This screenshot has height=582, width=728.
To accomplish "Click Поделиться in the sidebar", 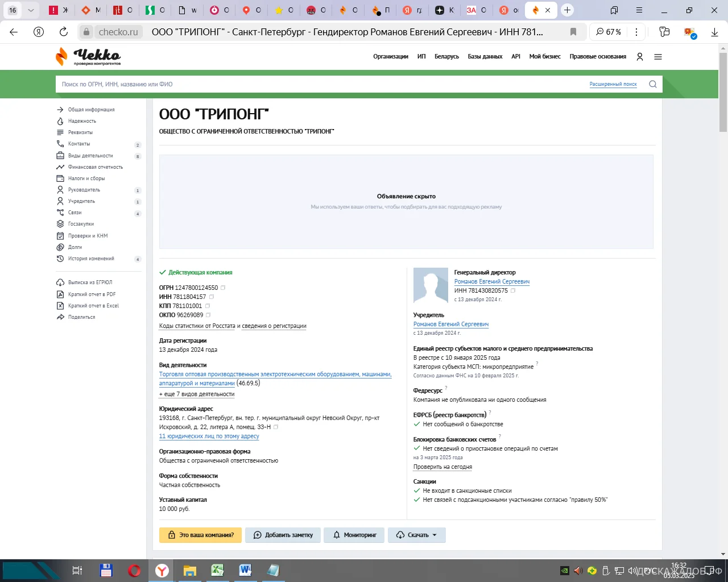I will click(81, 317).
